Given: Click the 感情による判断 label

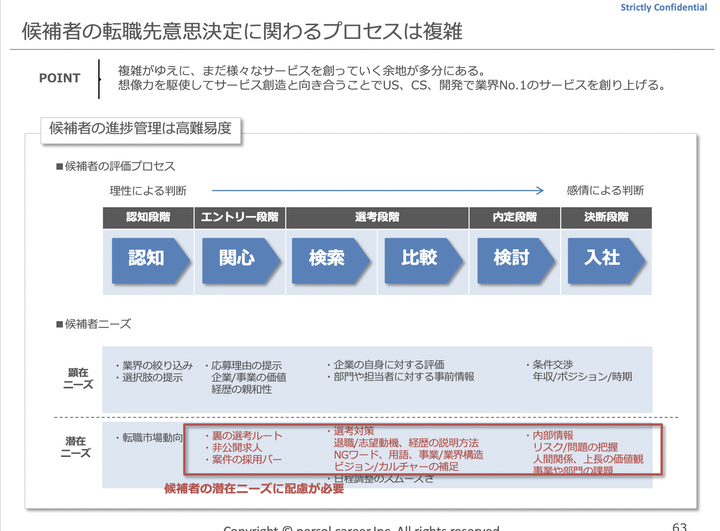Looking at the screenshot, I should [605, 190].
